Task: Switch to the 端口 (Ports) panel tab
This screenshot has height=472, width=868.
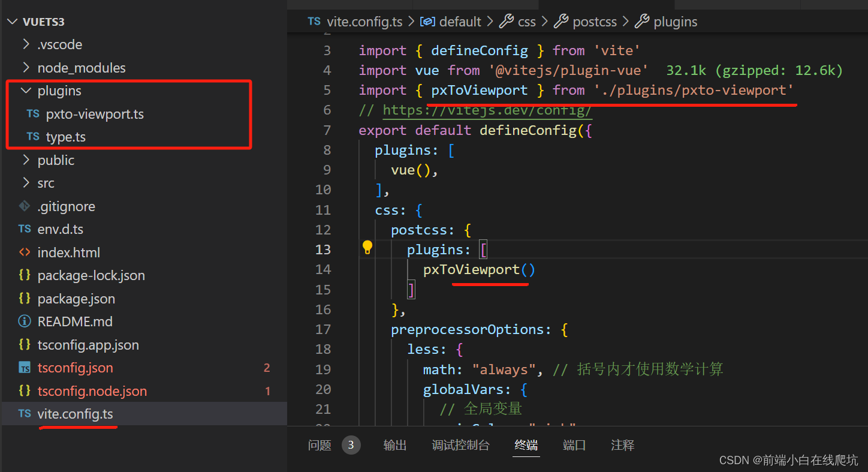Action: tap(574, 445)
